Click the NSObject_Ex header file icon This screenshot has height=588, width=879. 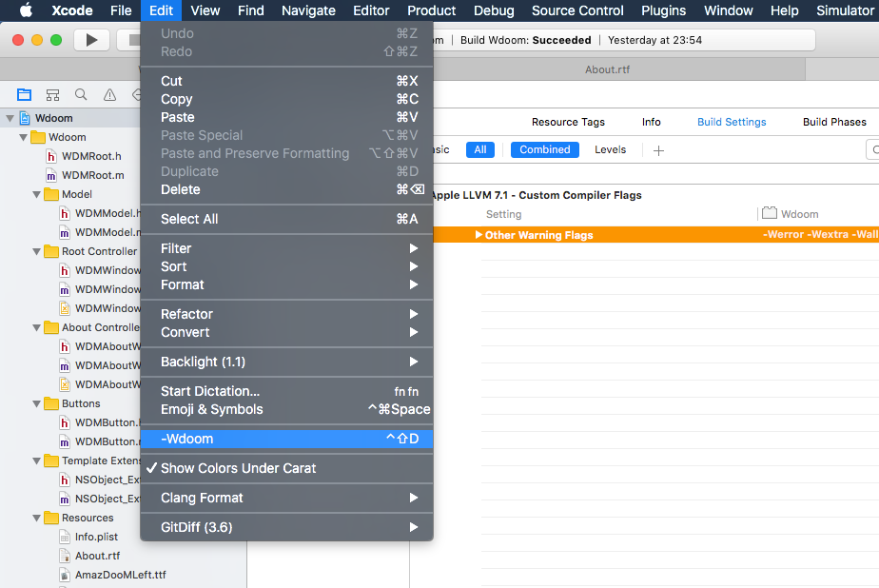[65, 480]
